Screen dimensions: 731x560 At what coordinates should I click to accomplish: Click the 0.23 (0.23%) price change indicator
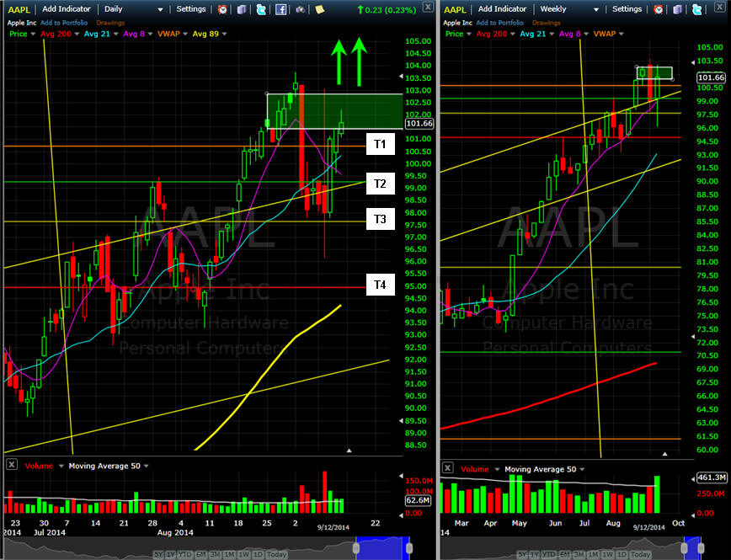[387, 10]
